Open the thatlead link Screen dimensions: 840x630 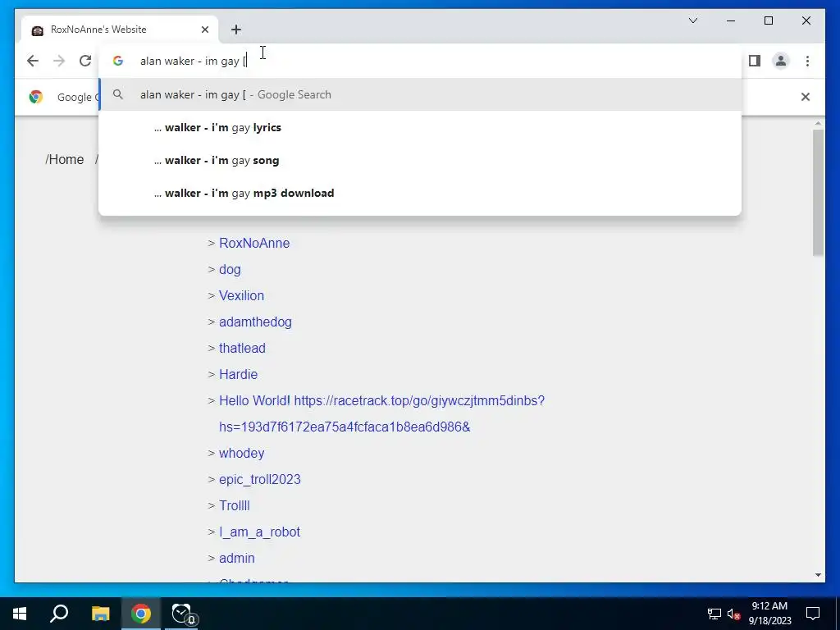click(242, 348)
